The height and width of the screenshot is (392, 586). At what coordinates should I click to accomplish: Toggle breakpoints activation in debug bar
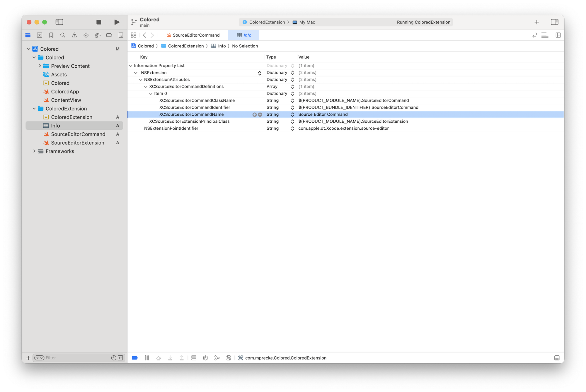tap(135, 358)
